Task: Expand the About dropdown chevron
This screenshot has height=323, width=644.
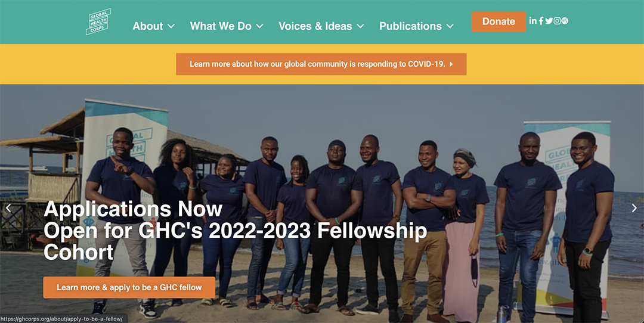Action: [x=171, y=26]
